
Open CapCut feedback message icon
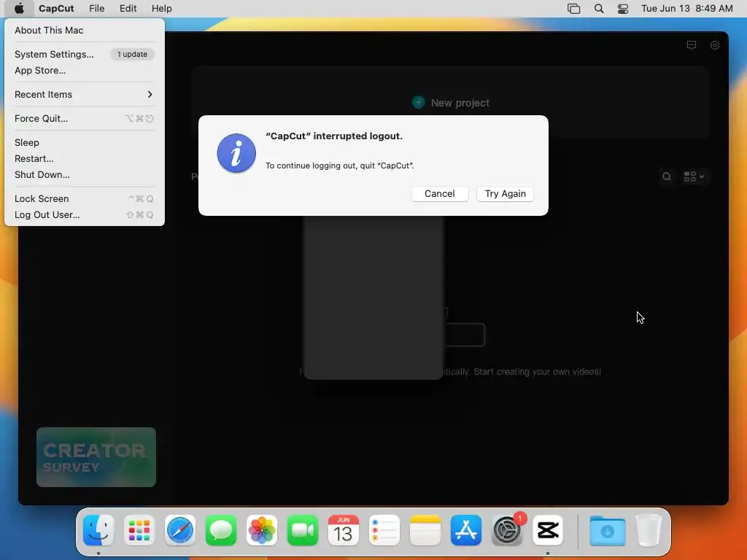(x=692, y=45)
